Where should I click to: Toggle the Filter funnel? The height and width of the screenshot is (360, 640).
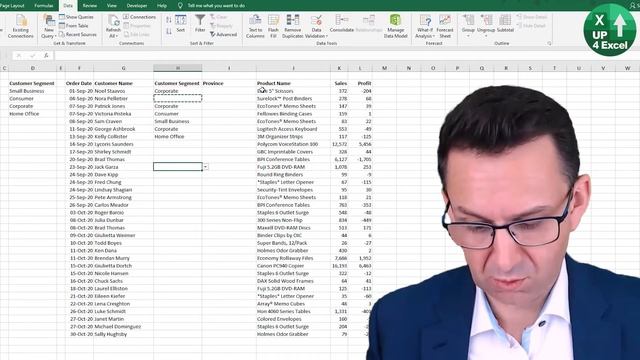pos(200,23)
